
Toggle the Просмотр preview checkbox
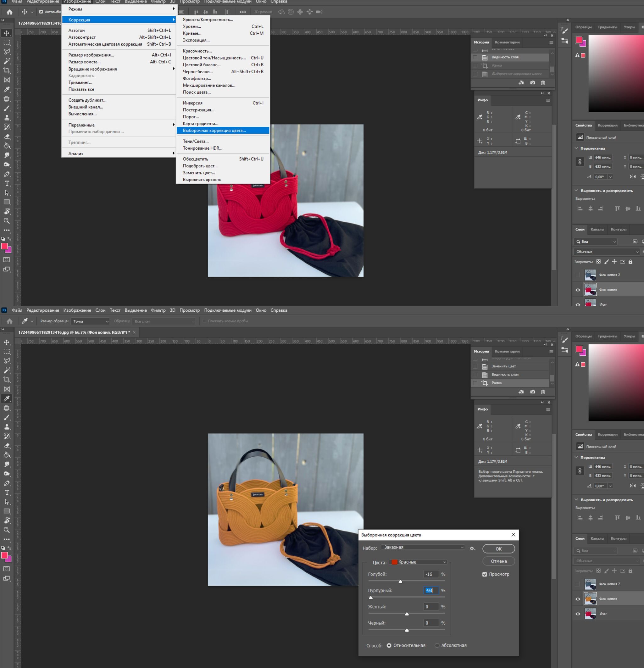485,574
